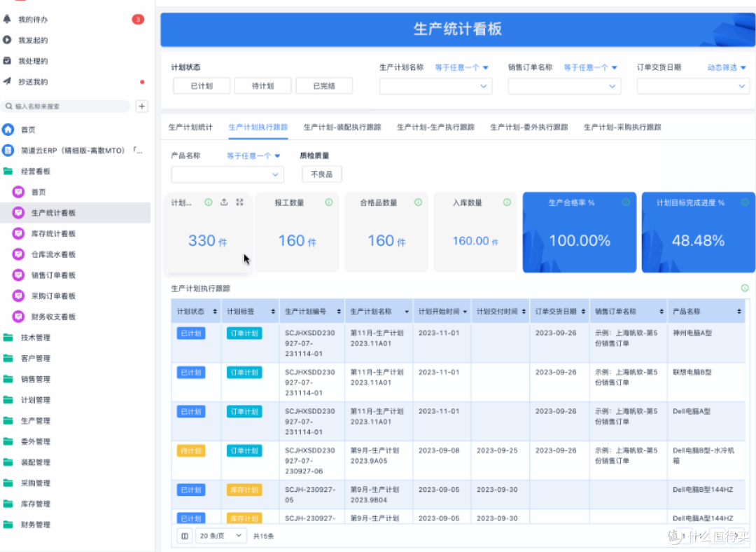Toggle 不良品 quality filter
756x552 pixels.
321,174
